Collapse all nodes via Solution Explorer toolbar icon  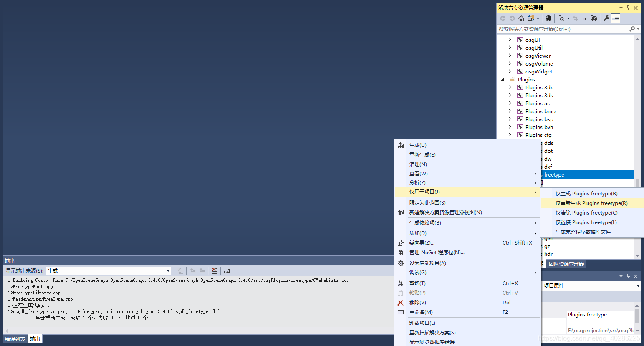585,18
